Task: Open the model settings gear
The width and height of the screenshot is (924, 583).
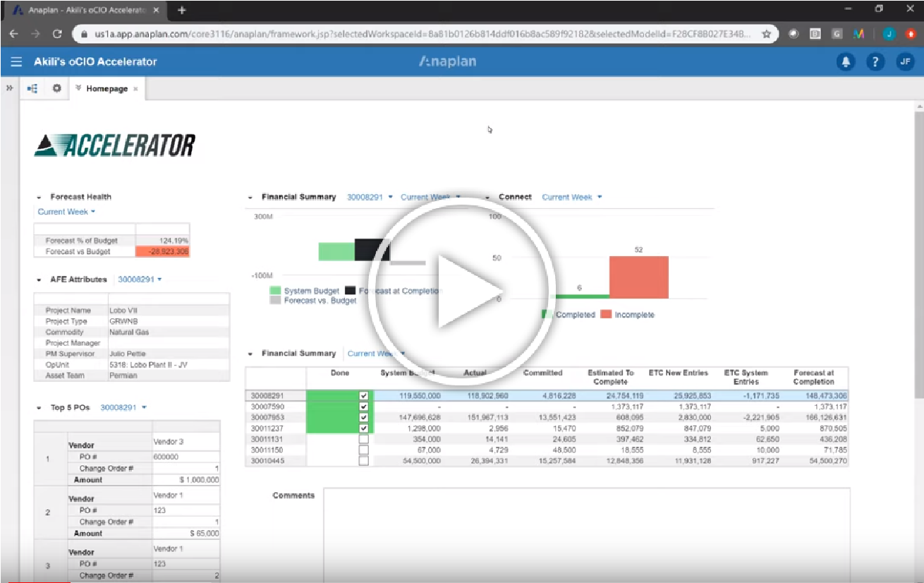Action: coord(56,89)
